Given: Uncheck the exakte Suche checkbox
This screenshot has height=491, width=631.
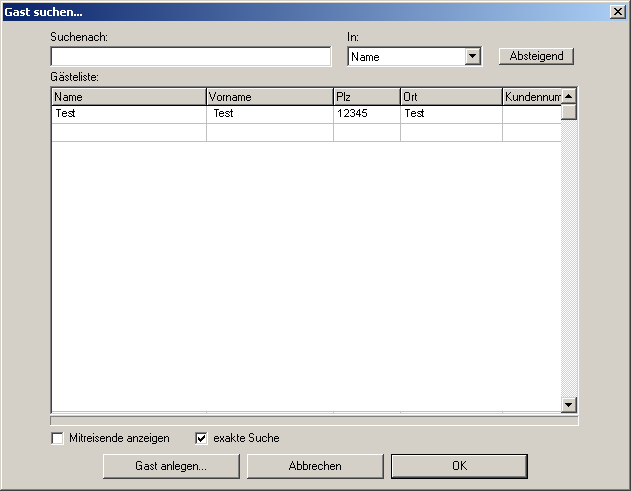Looking at the screenshot, I should (201, 438).
